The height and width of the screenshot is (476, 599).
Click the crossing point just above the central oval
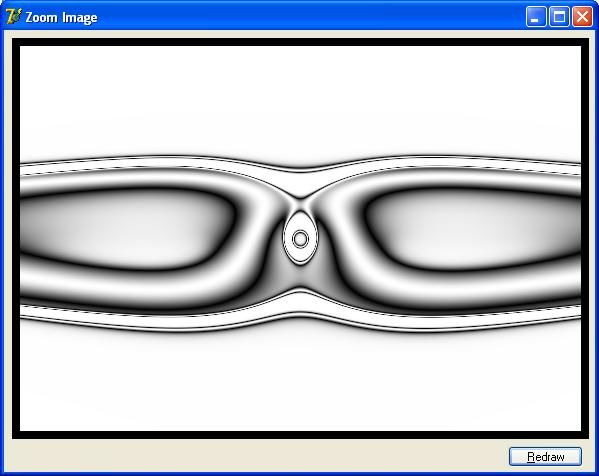pos(301,198)
